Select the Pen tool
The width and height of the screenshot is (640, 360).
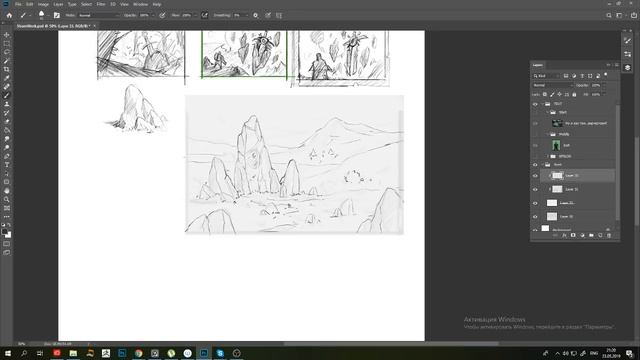(7, 156)
